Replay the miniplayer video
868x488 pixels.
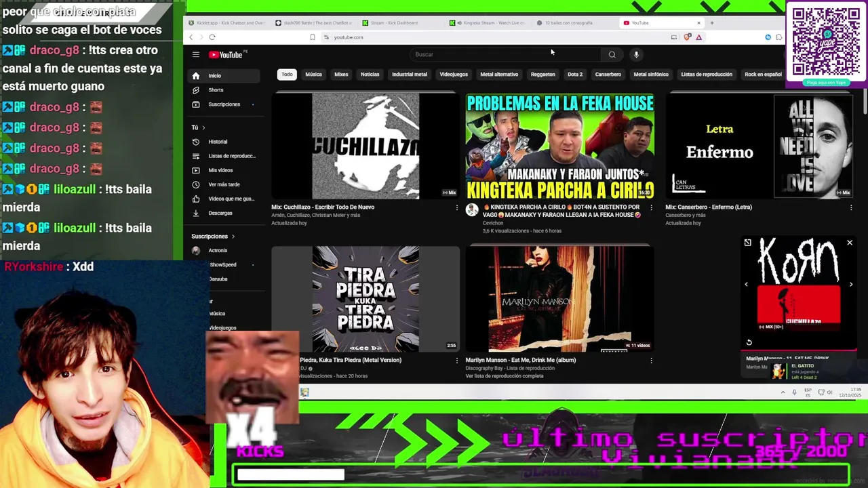click(x=749, y=343)
